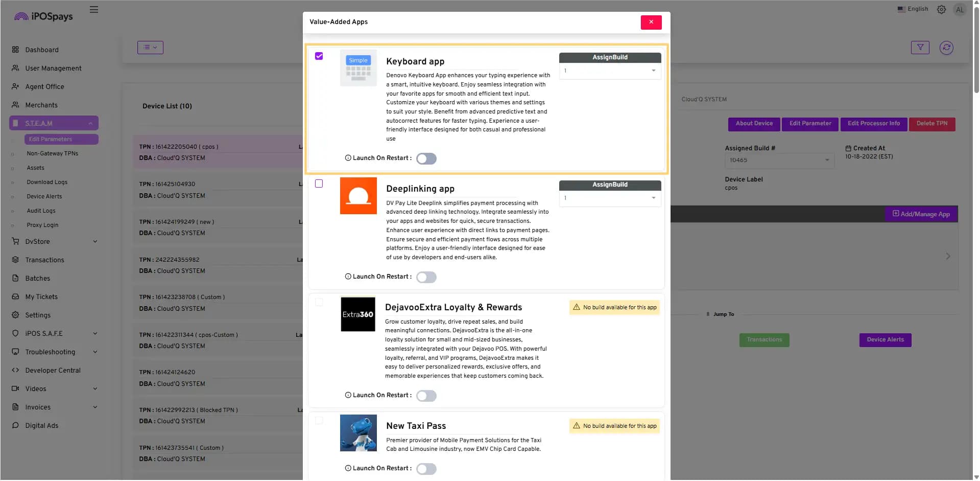The width and height of the screenshot is (980, 481).
Task: Open Download Logs menu item
Action: coord(47,182)
